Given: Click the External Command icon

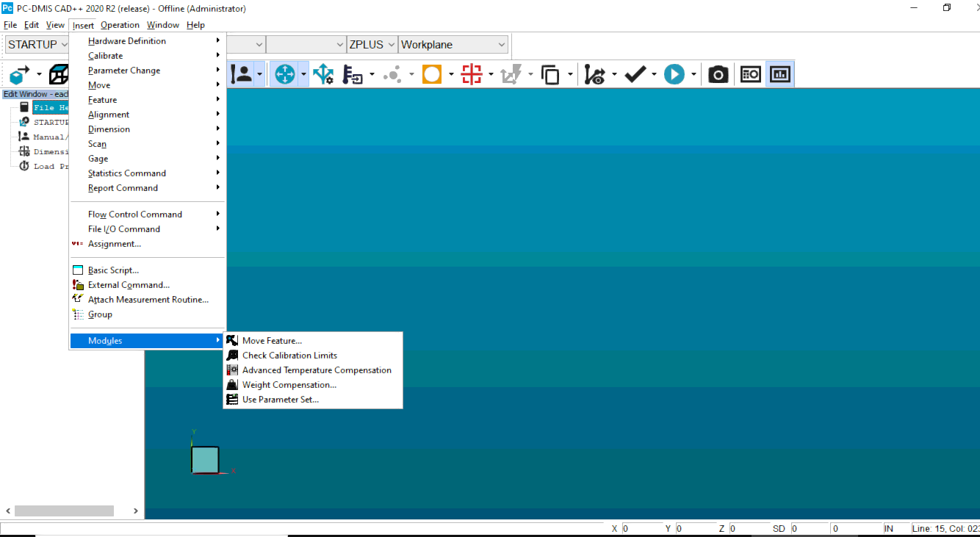Looking at the screenshot, I should [x=78, y=284].
